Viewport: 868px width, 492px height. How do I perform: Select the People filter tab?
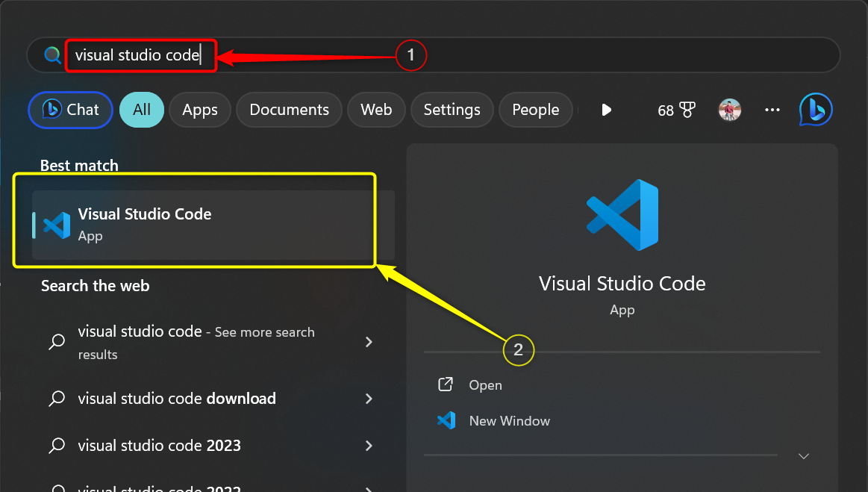click(x=535, y=110)
